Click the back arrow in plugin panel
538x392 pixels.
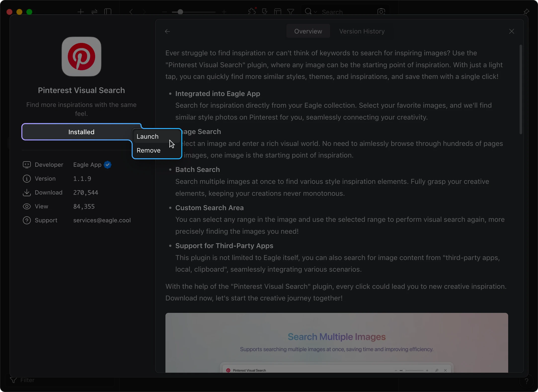coord(167,32)
